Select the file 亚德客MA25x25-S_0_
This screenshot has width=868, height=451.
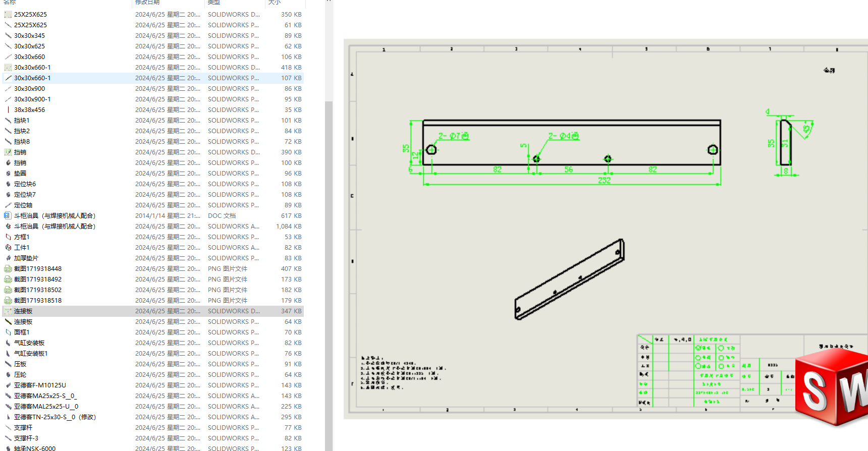click(45, 396)
